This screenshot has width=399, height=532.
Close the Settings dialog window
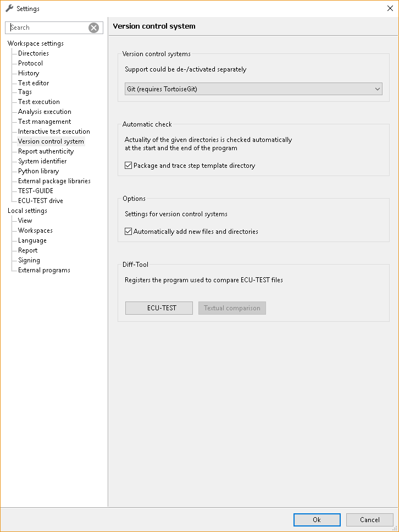[390, 8]
